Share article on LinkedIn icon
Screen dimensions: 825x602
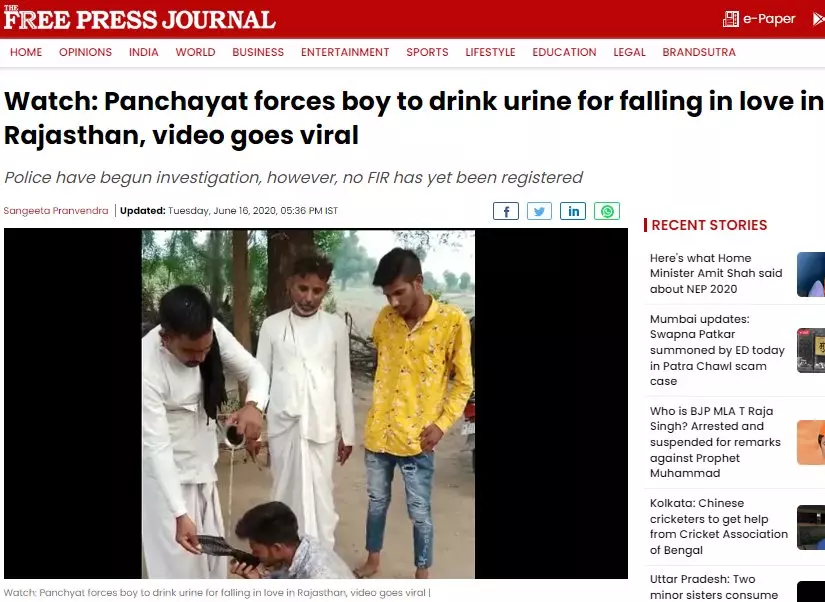tap(573, 211)
